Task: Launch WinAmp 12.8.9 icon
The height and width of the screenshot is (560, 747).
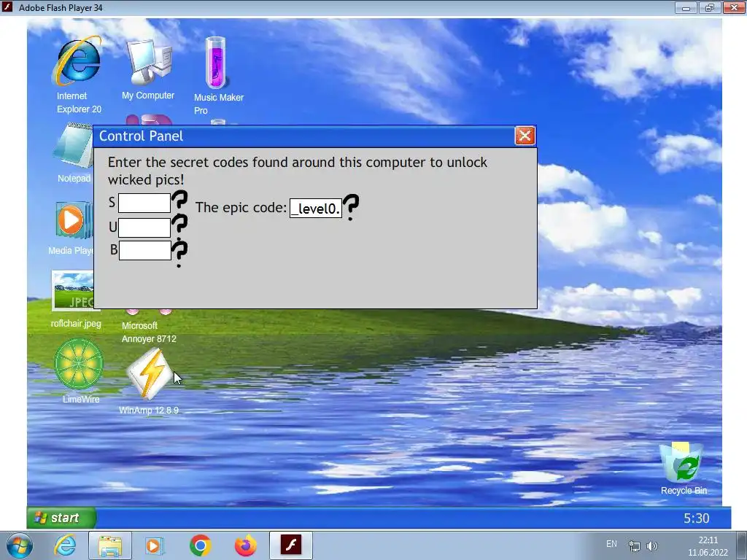Action: tap(149, 374)
